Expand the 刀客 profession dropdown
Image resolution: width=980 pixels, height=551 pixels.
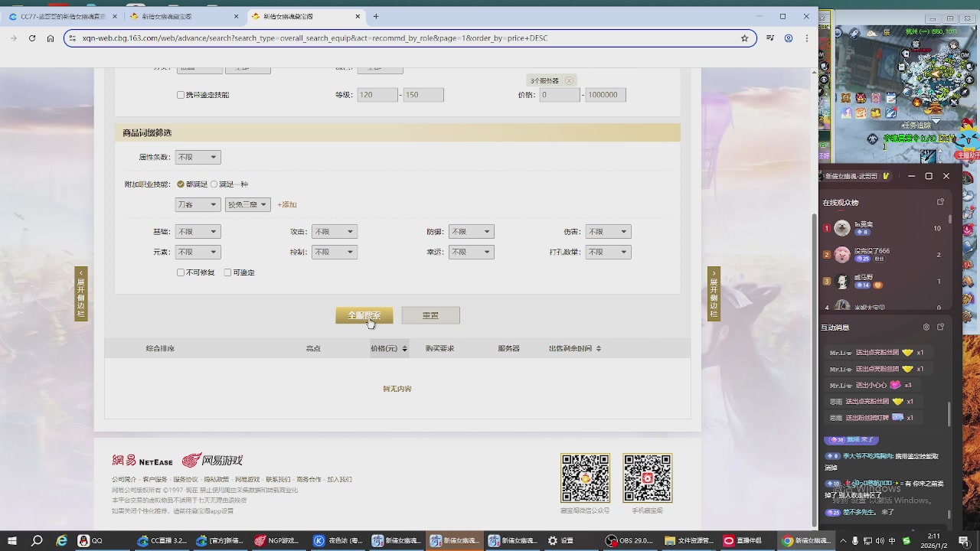point(198,205)
